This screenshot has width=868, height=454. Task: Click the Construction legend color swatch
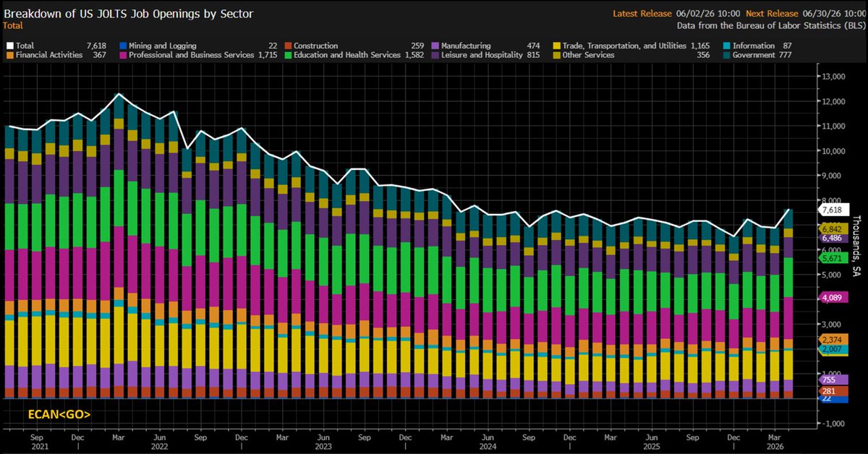tap(287, 46)
